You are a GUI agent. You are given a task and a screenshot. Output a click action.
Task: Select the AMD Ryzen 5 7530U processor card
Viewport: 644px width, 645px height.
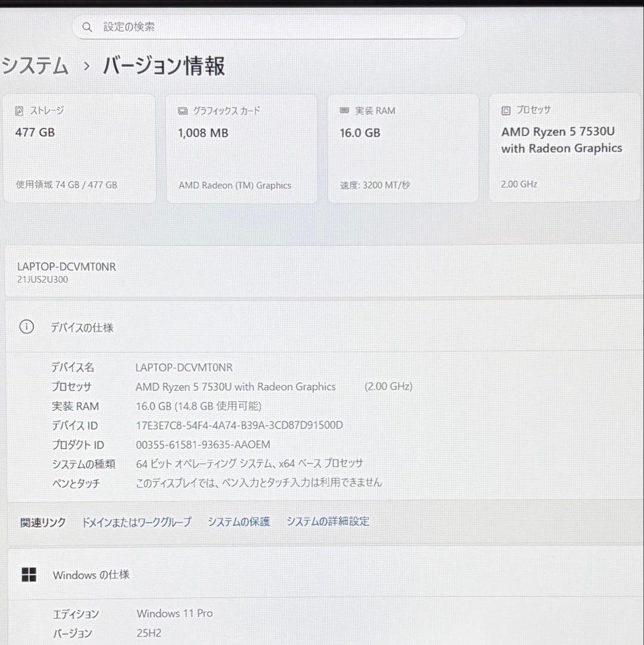(x=564, y=148)
